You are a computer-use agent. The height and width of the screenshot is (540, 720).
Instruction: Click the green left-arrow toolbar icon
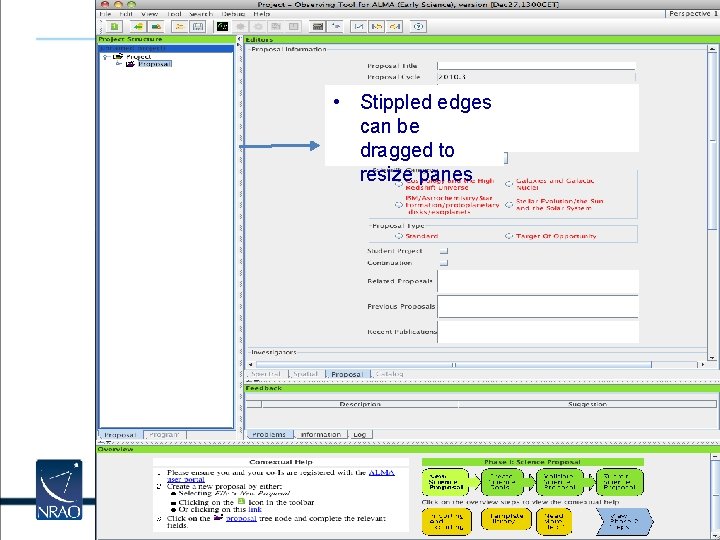tap(137, 27)
